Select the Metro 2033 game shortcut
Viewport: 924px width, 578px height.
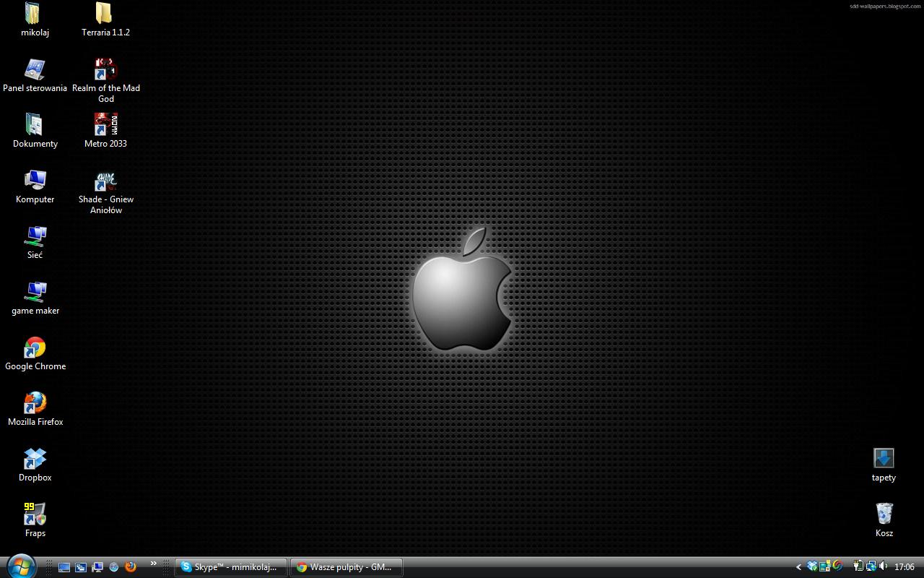pos(105,126)
